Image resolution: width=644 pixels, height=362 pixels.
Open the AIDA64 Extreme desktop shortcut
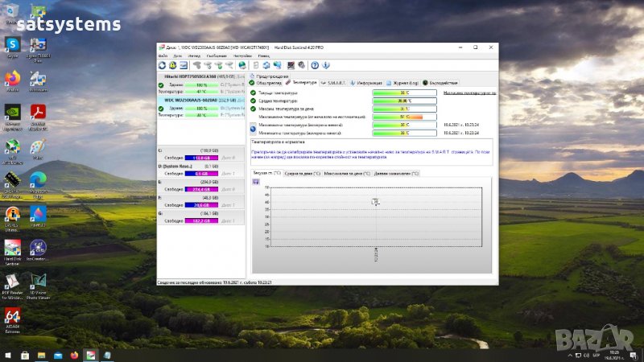pos(13,317)
